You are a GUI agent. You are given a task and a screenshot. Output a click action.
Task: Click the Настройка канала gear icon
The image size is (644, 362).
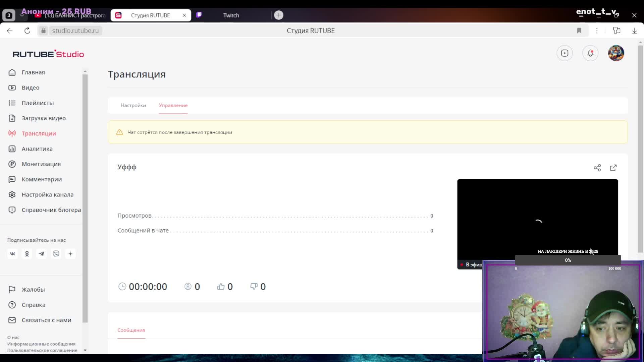(x=12, y=195)
